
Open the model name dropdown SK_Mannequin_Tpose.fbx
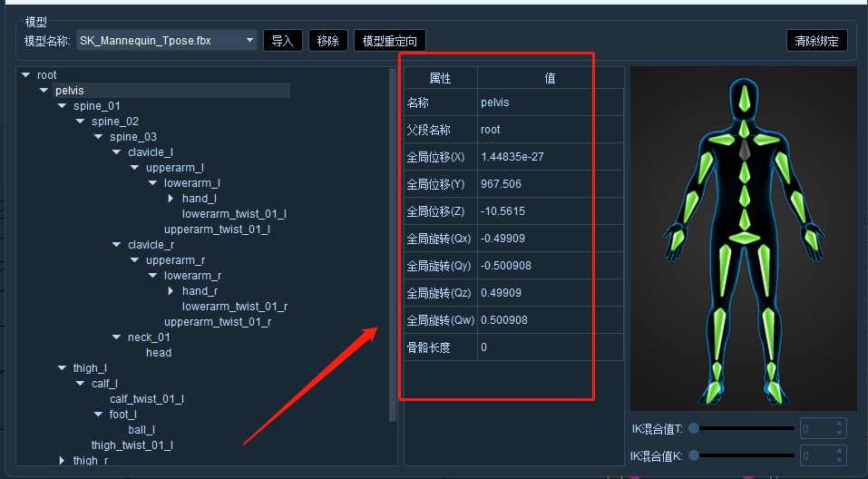coord(166,41)
